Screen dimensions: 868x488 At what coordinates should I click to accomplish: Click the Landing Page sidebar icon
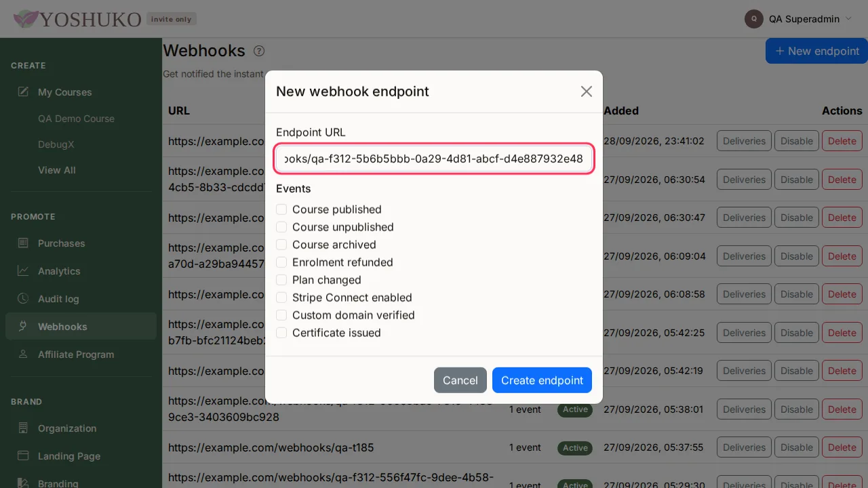pos(23,455)
